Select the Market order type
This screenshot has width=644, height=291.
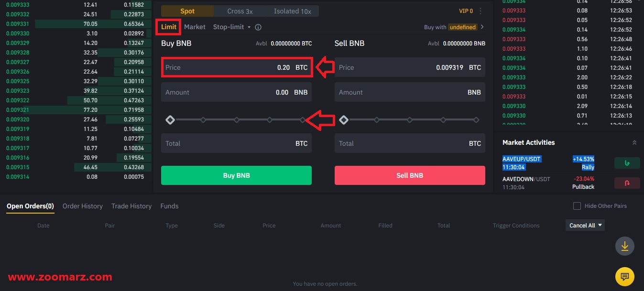tap(195, 27)
